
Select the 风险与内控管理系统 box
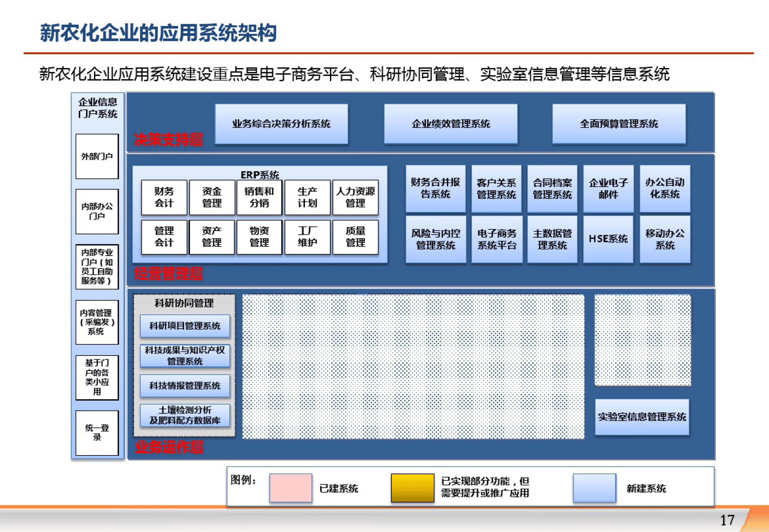435,239
